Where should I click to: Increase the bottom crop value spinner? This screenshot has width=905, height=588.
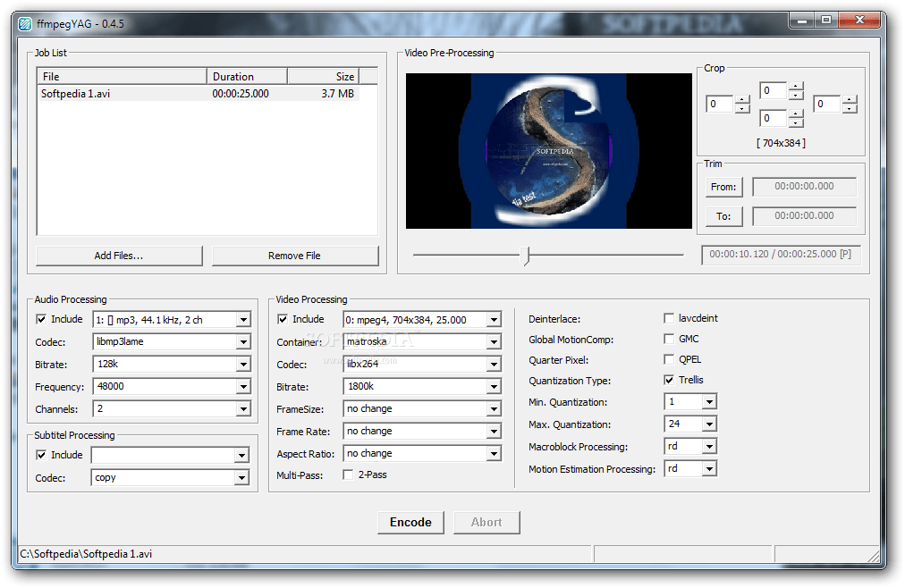[796, 113]
